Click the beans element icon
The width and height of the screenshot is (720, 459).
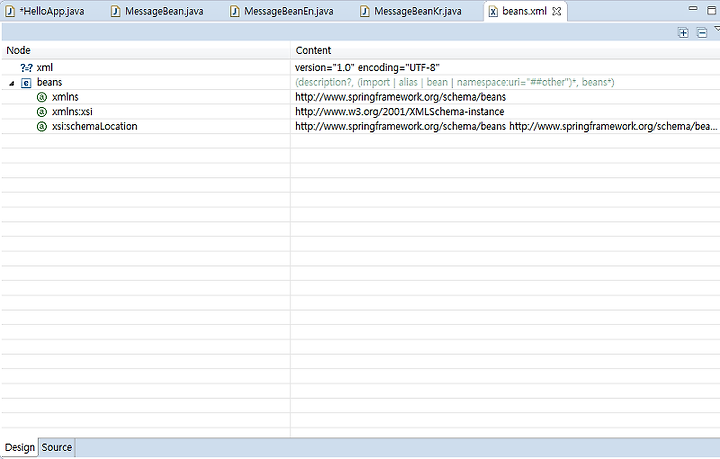(26, 83)
